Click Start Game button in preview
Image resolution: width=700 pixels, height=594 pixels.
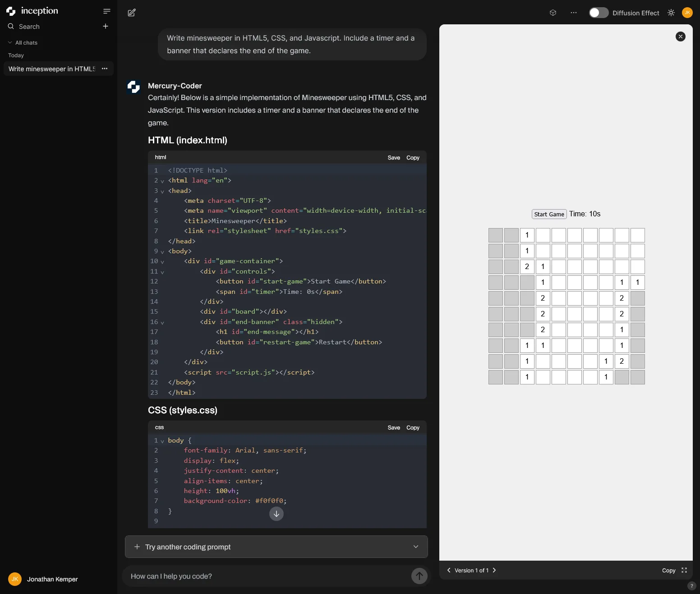[x=549, y=214]
